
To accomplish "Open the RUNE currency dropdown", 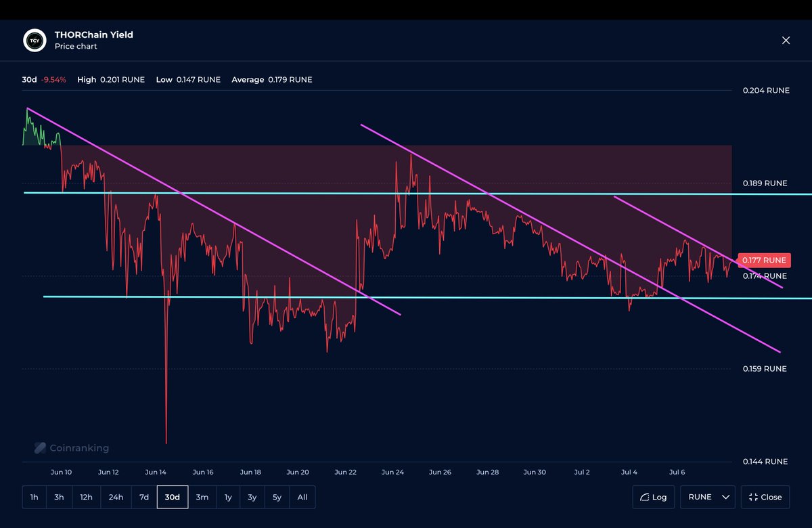I will [x=708, y=497].
